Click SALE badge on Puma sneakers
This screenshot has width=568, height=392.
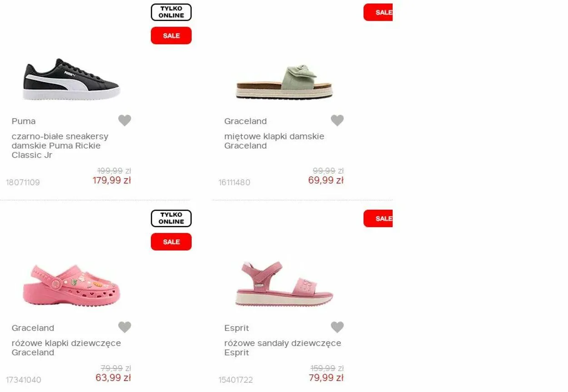pos(171,35)
